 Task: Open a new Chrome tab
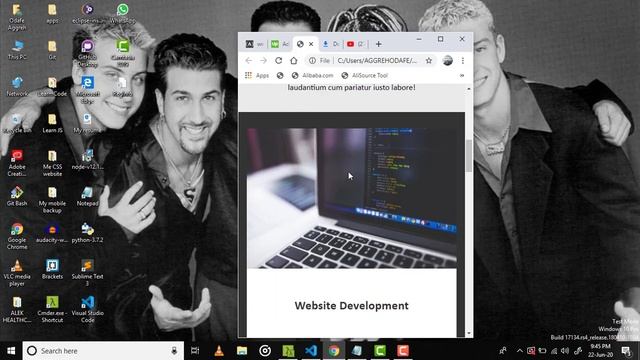coord(378,44)
